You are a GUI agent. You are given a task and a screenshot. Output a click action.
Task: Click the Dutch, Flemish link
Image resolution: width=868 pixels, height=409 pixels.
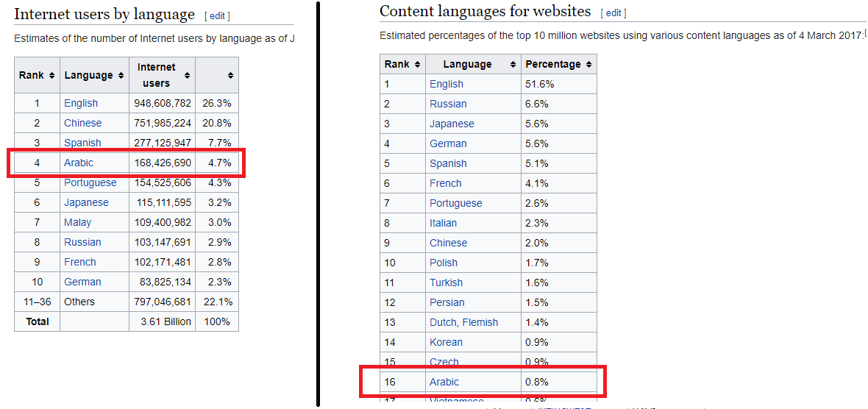click(x=463, y=322)
